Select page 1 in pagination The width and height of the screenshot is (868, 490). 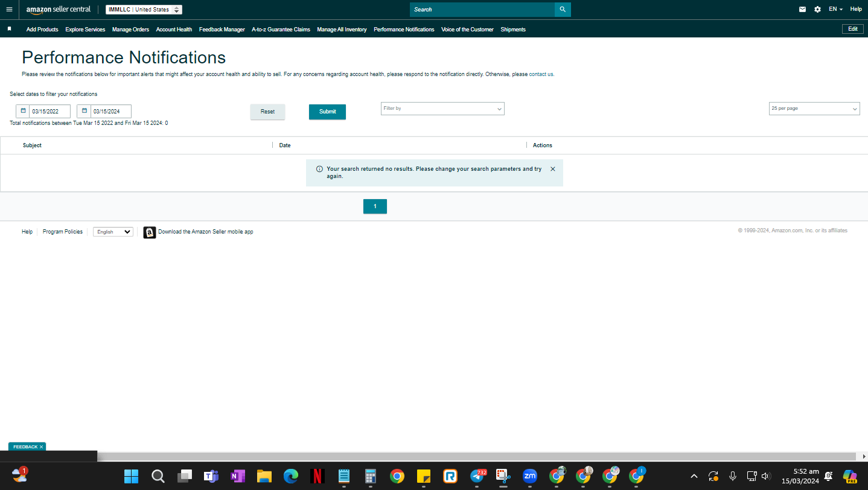click(375, 206)
